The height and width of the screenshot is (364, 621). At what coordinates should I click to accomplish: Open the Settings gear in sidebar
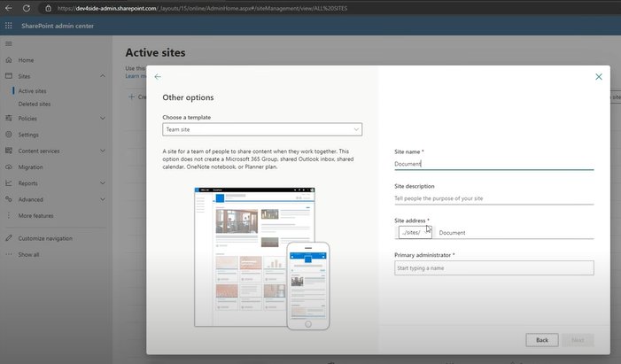[9, 135]
